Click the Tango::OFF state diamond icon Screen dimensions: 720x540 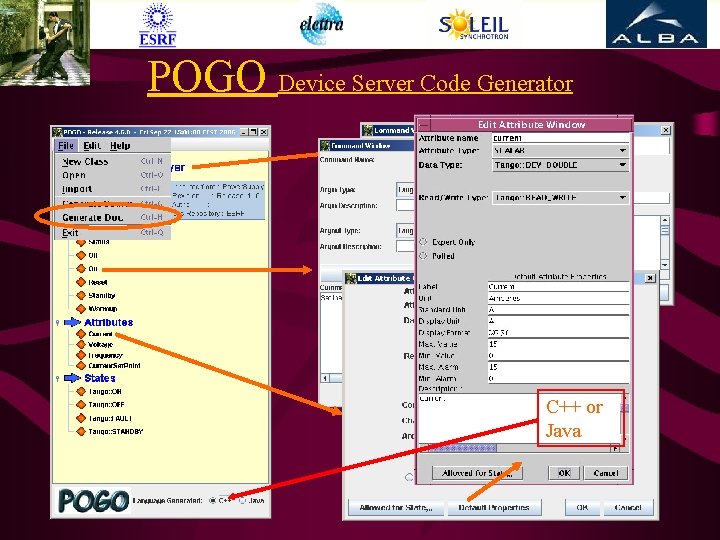pos(81,405)
